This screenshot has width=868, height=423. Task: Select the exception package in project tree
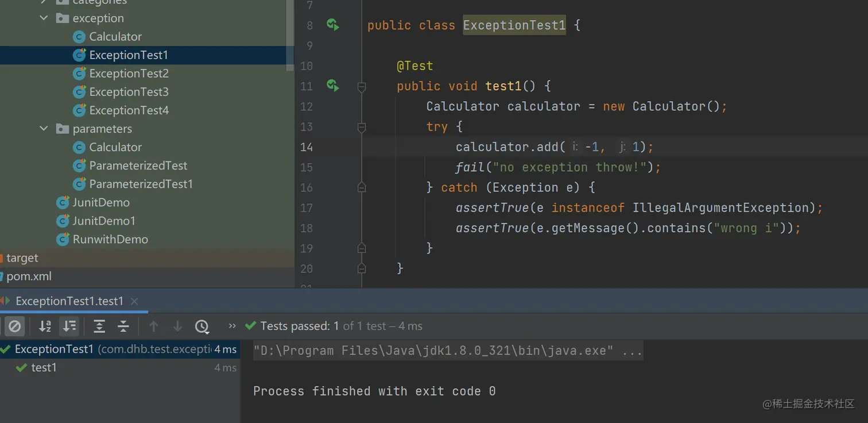tap(98, 18)
